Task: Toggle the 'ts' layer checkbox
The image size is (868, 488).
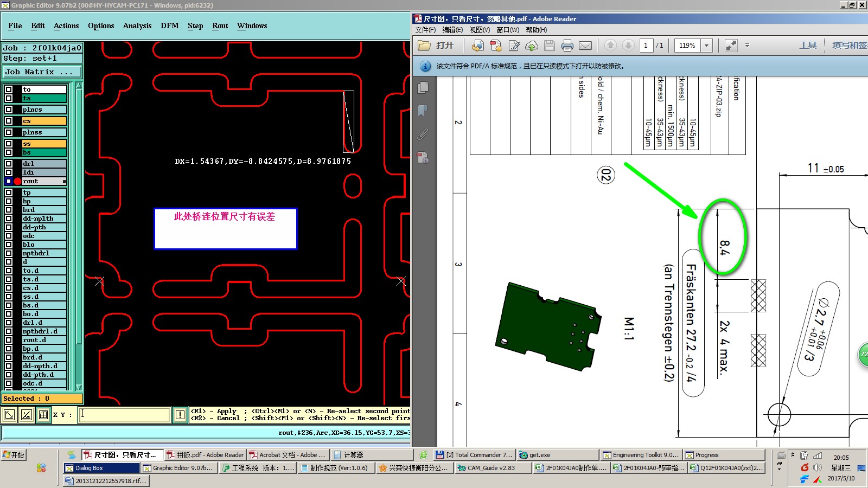Action: click(x=9, y=98)
